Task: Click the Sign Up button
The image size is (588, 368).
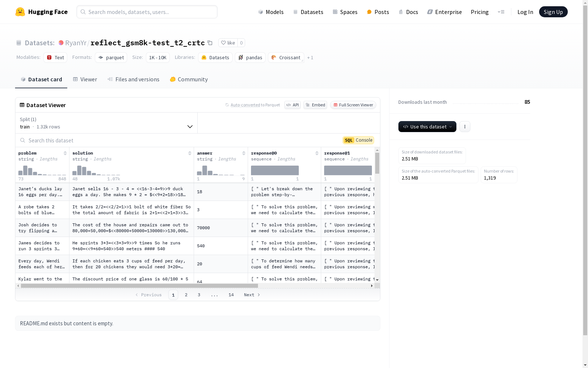Action: pos(553,12)
